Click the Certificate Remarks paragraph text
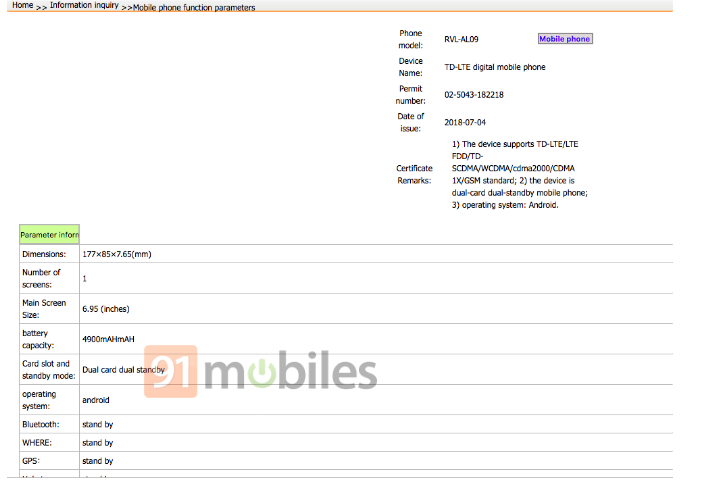This screenshot has width=709, height=480. pyautogui.click(x=517, y=174)
